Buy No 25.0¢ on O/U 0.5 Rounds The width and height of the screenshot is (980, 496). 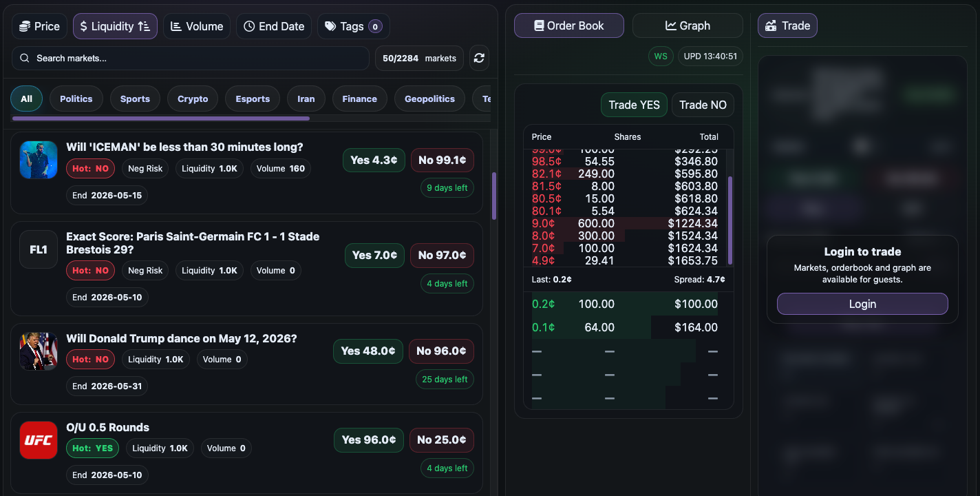click(441, 440)
